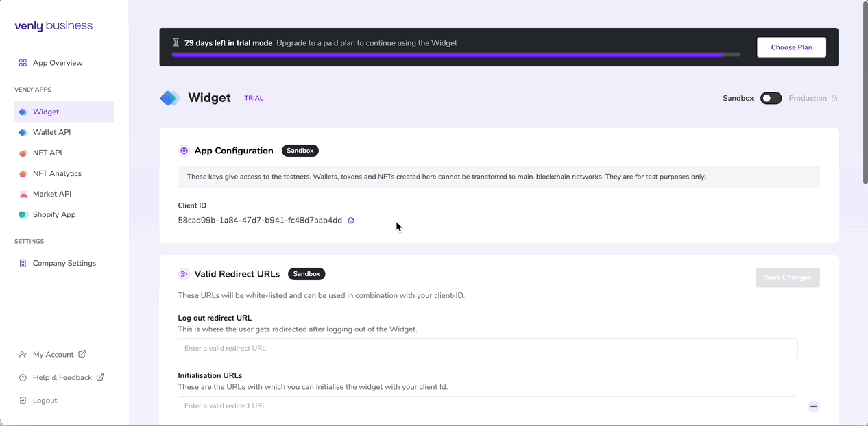Click the NFT Analytics sidebar icon

(x=23, y=173)
